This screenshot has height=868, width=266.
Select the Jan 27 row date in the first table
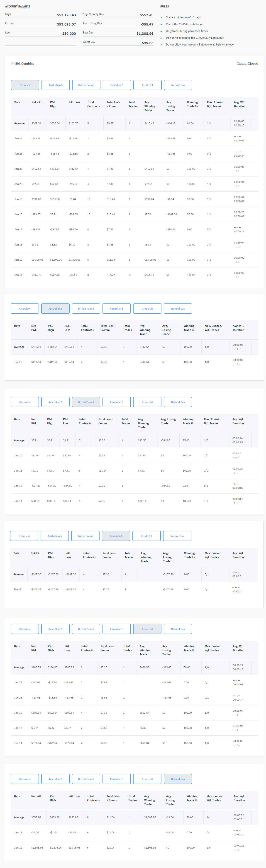pyautogui.click(x=18, y=138)
